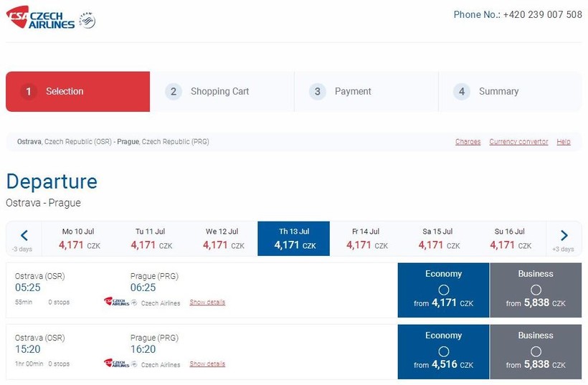Click the SkyTeam alliance emblem
The width and height of the screenshot is (588, 385).
click(x=87, y=21)
